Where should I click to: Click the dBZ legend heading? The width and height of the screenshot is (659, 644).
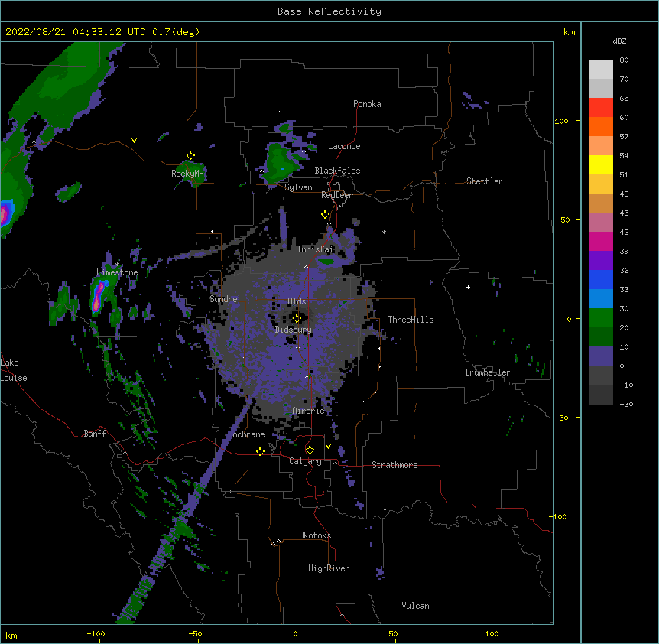coord(619,41)
